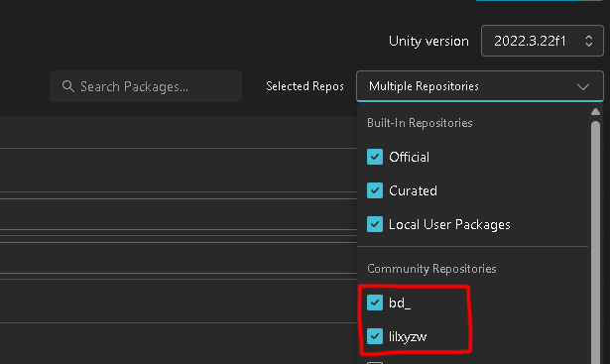Click the search magnifier icon
This screenshot has height=364, width=610.
point(68,86)
